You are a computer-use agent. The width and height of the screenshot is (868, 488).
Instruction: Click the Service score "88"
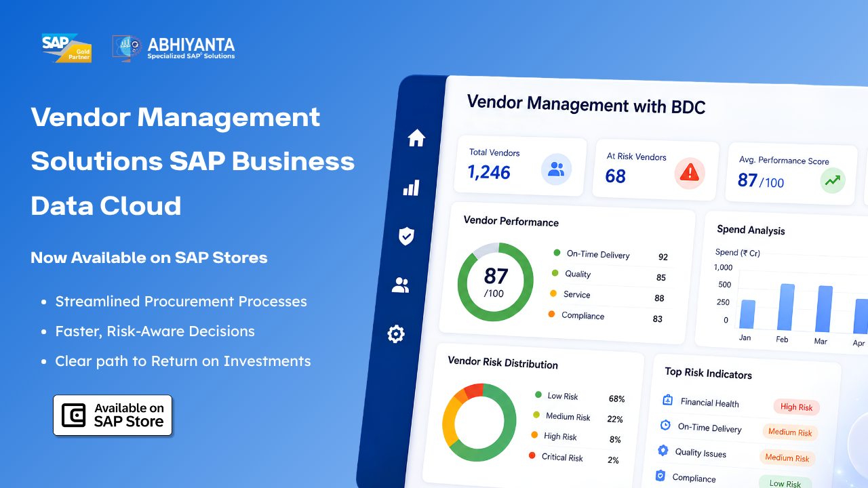click(659, 298)
